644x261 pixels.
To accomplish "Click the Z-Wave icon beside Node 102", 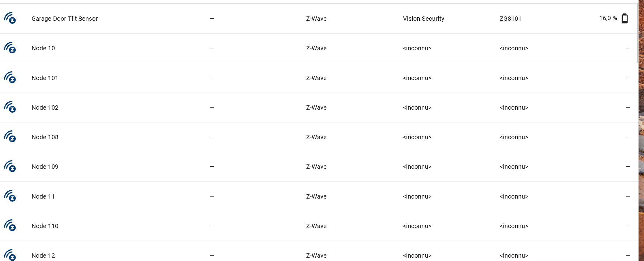I will 10,107.
